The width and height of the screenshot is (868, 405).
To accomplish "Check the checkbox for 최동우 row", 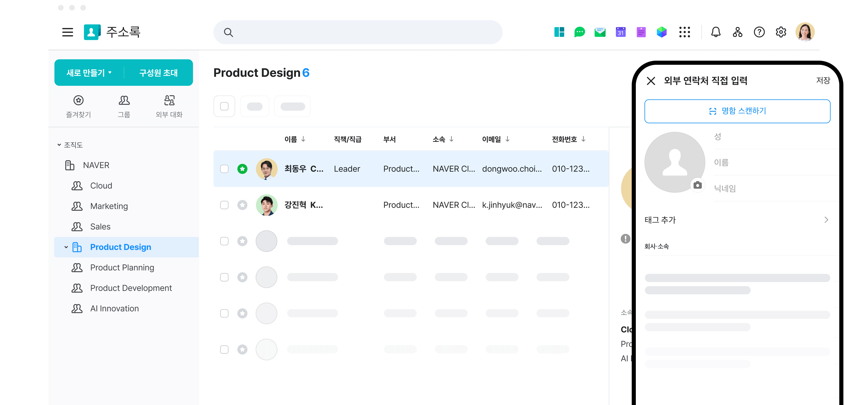I will click(224, 169).
